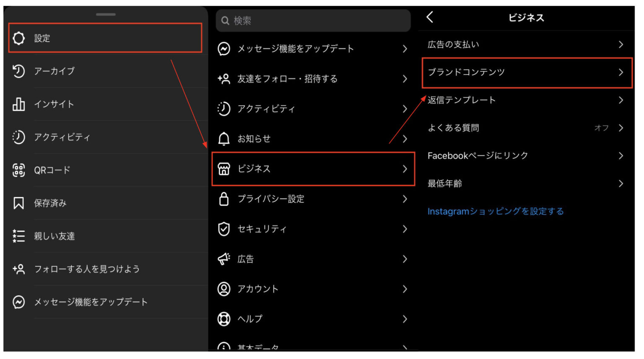Viewport: 644px width, 359px height.
Task: Expand プライバシー設定 chevron arrow
Action: click(405, 199)
